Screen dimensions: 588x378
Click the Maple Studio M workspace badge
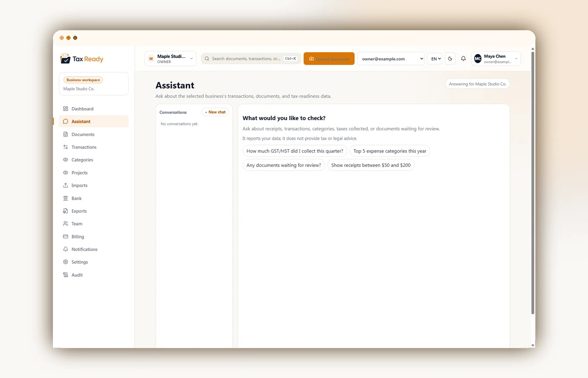point(151,59)
